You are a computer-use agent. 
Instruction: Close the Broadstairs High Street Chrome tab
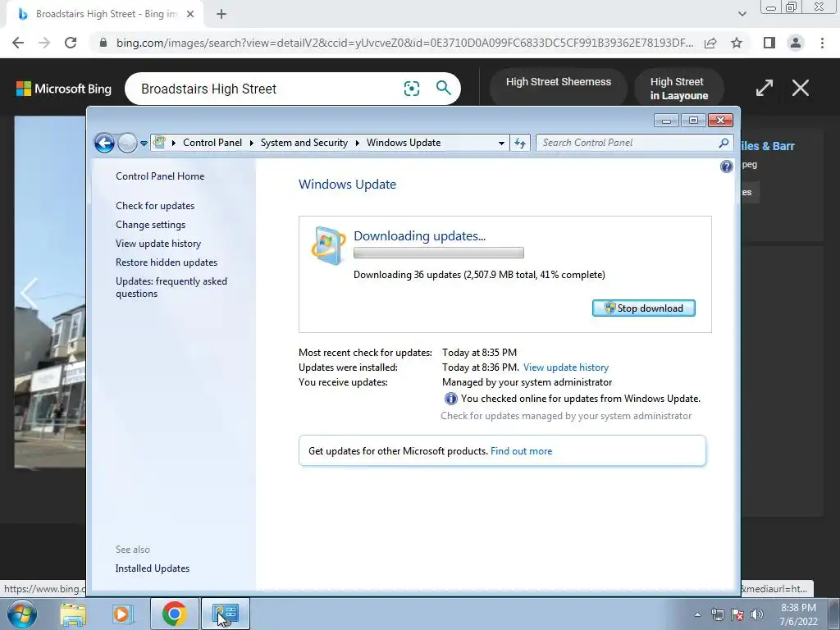[x=190, y=15]
